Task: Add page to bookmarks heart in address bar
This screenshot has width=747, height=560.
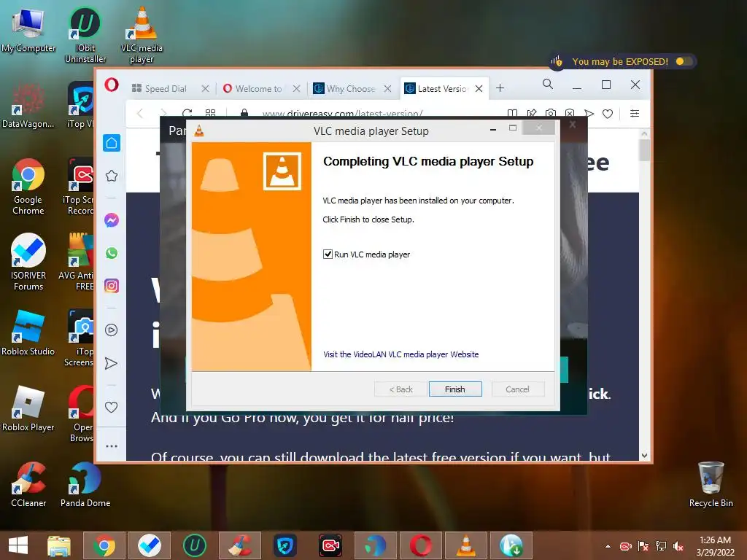Action: click(x=608, y=113)
